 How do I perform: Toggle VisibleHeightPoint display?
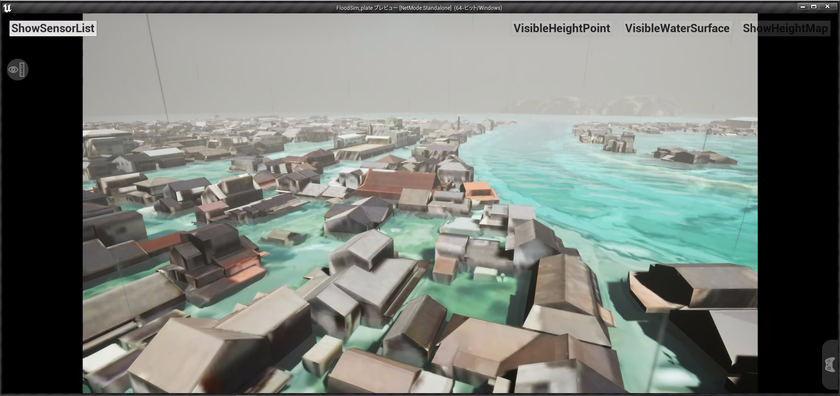561,28
